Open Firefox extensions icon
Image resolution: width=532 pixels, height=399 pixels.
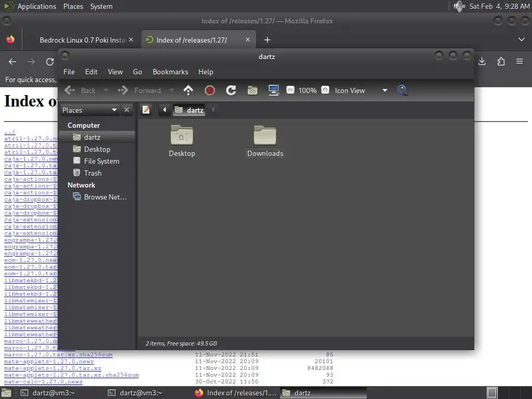tap(501, 61)
